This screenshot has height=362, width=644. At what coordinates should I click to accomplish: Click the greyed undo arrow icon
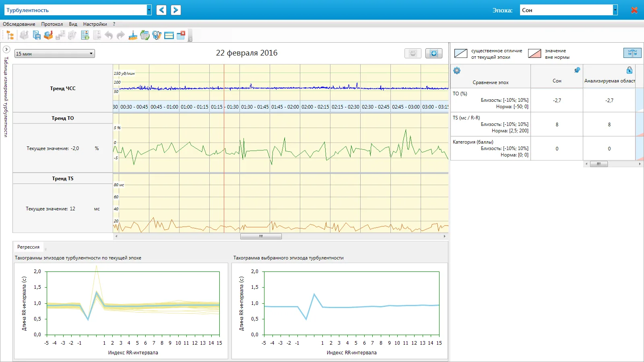tap(109, 35)
